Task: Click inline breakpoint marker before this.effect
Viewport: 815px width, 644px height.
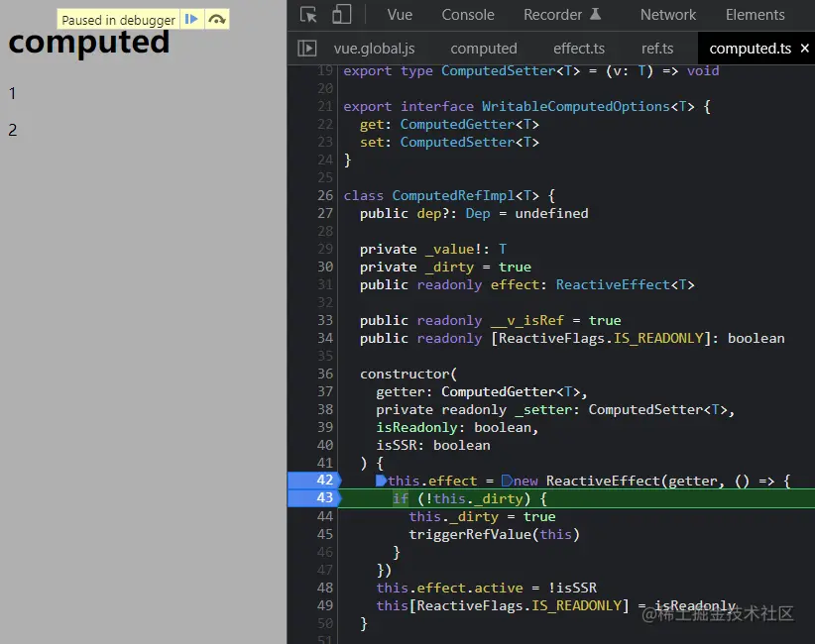Action: (x=381, y=481)
